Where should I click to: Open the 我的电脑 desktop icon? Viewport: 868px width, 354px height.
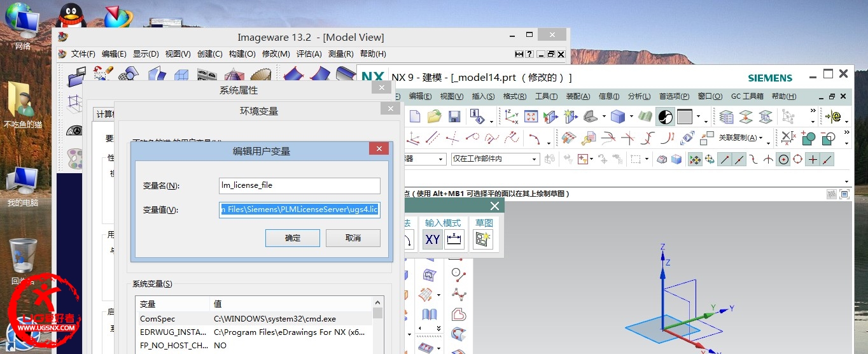(x=22, y=187)
